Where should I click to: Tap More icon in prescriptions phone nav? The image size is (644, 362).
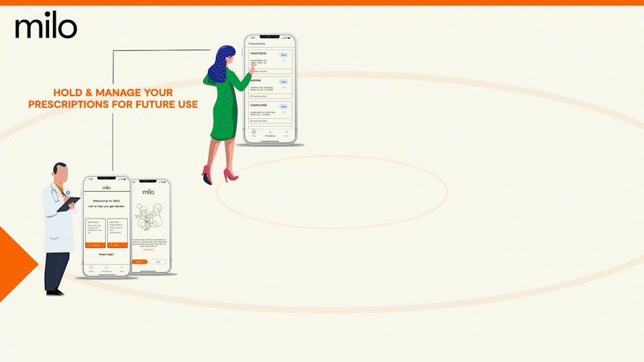click(286, 133)
